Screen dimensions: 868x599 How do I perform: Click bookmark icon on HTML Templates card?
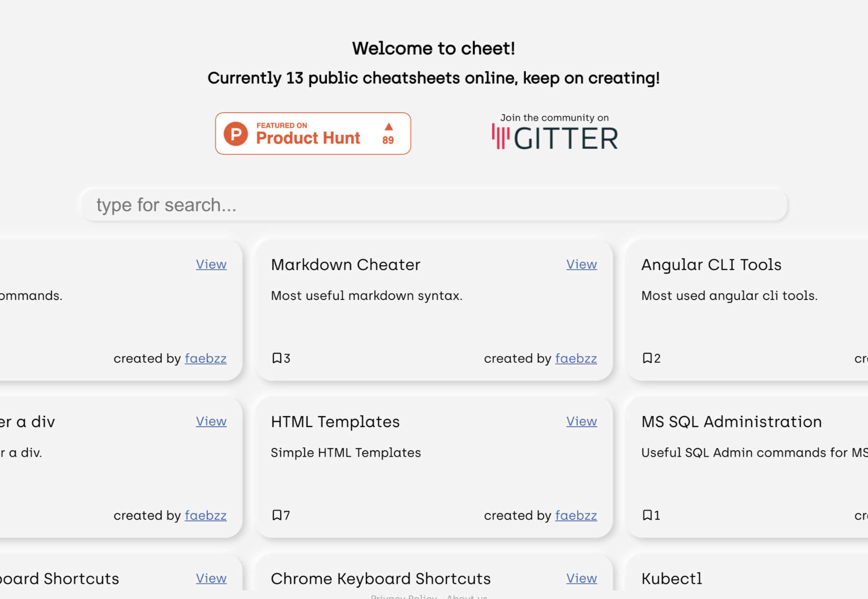coord(277,516)
